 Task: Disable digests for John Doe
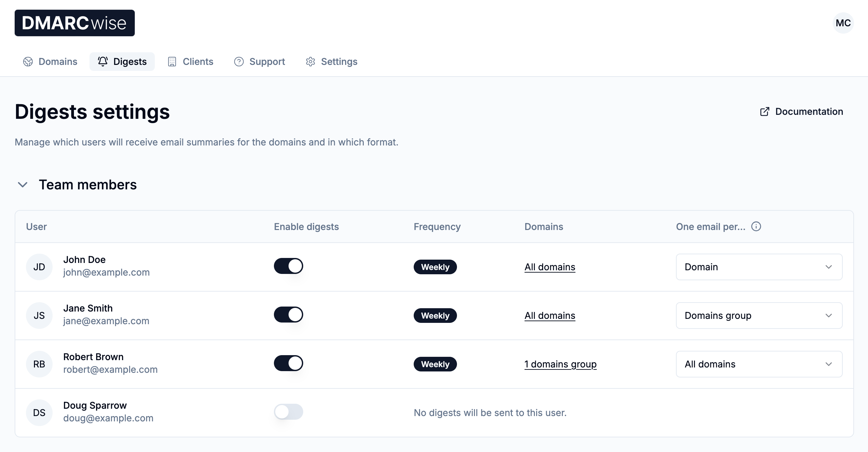pos(288,266)
